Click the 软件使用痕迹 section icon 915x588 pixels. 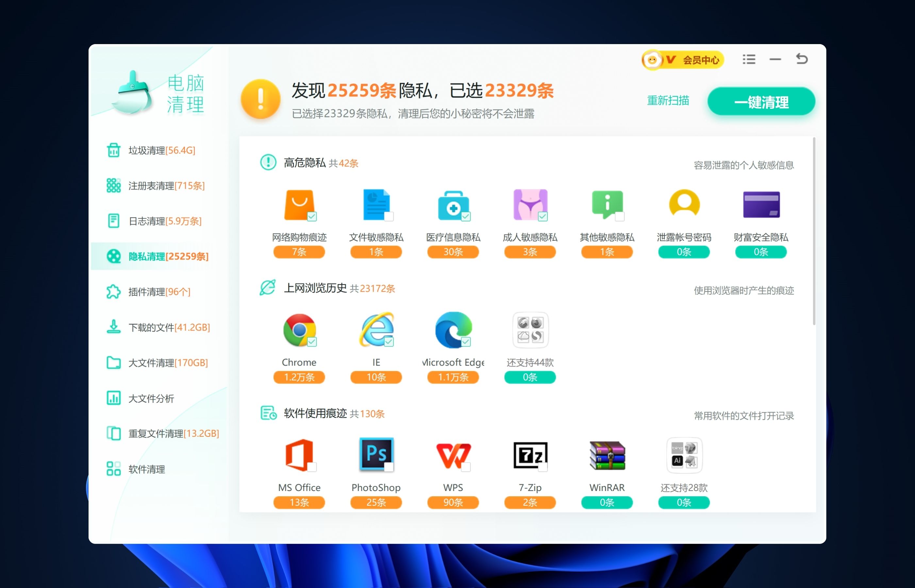click(x=269, y=413)
